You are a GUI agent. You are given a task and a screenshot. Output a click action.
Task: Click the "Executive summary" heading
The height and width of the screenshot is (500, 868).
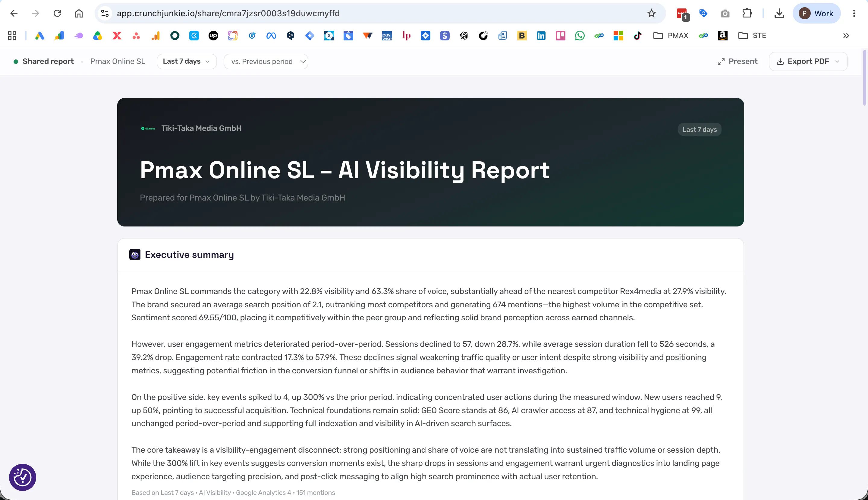(189, 255)
